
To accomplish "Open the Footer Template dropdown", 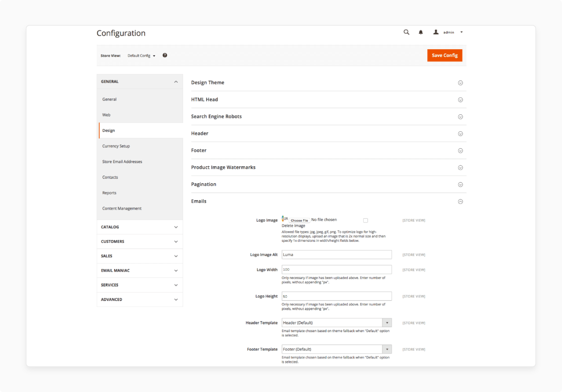I will (x=387, y=349).
